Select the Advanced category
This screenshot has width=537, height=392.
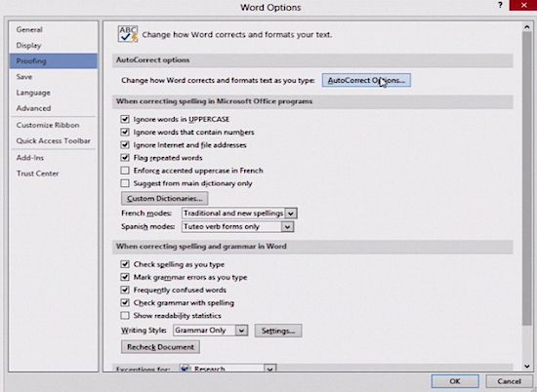54,108
